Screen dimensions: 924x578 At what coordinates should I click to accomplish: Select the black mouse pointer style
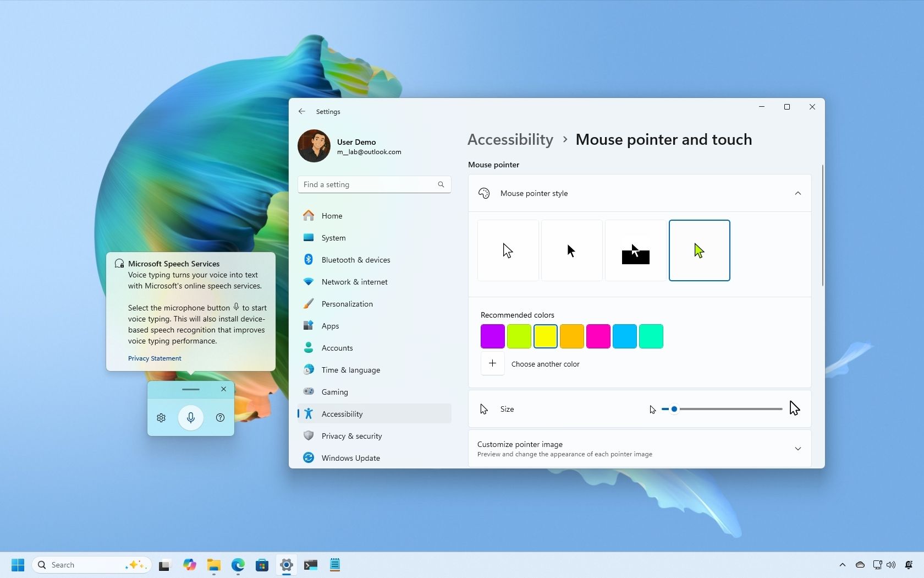tap(571, 250)
